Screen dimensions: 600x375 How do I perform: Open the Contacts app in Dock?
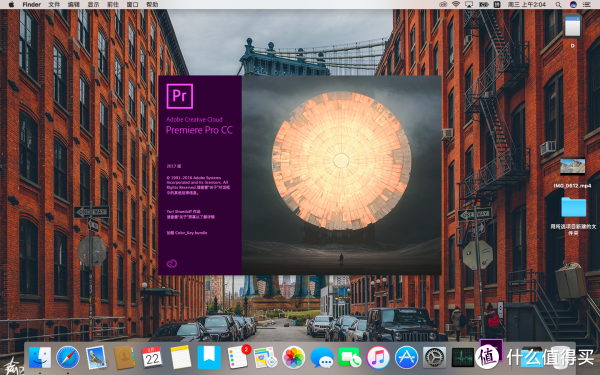(124, 358)
